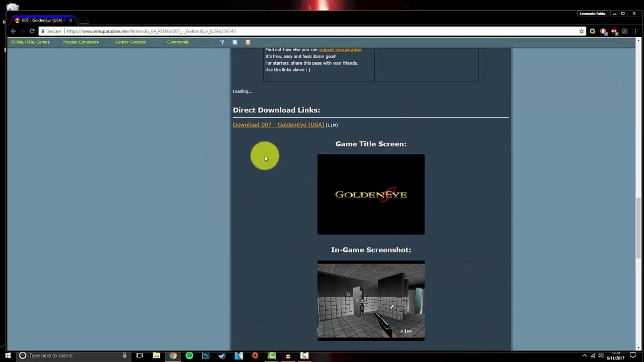The width and height of the screenshot is (644, 362).
Task: Click Download 007 - GoldenEye (USA) link
Action: 278,125
